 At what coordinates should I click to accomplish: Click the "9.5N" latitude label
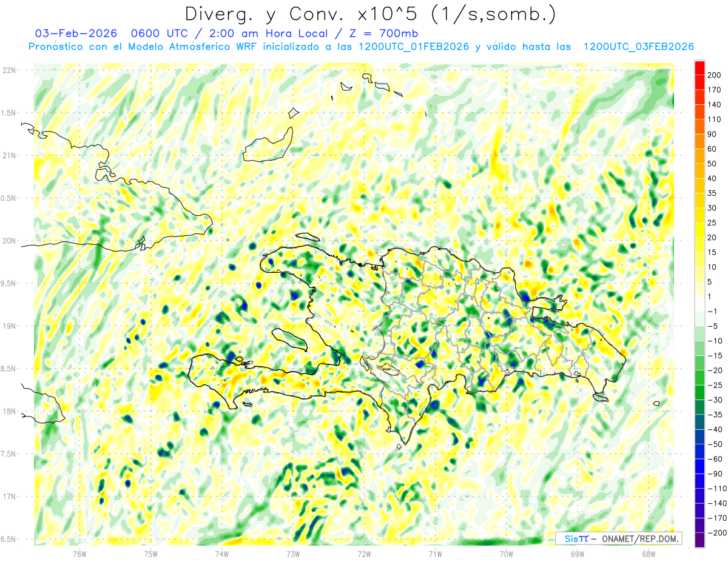click(9, 283)
